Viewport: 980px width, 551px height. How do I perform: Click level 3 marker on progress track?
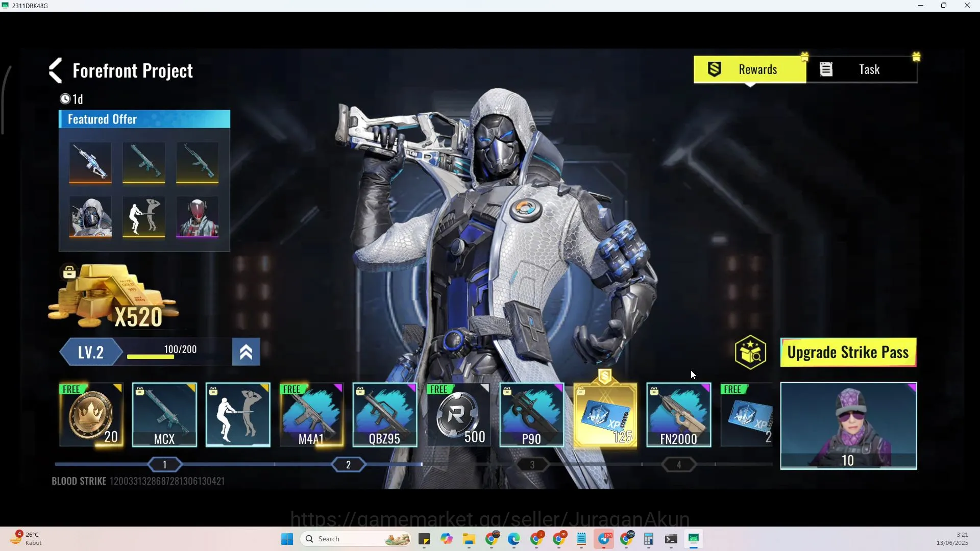532,465
